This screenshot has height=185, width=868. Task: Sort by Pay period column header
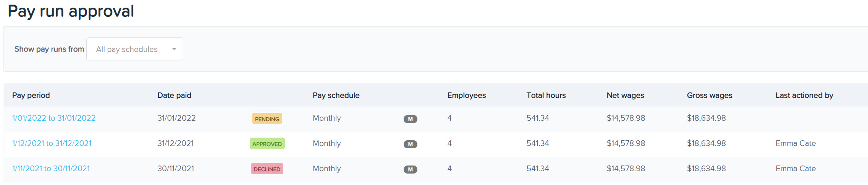coord(31,95)
